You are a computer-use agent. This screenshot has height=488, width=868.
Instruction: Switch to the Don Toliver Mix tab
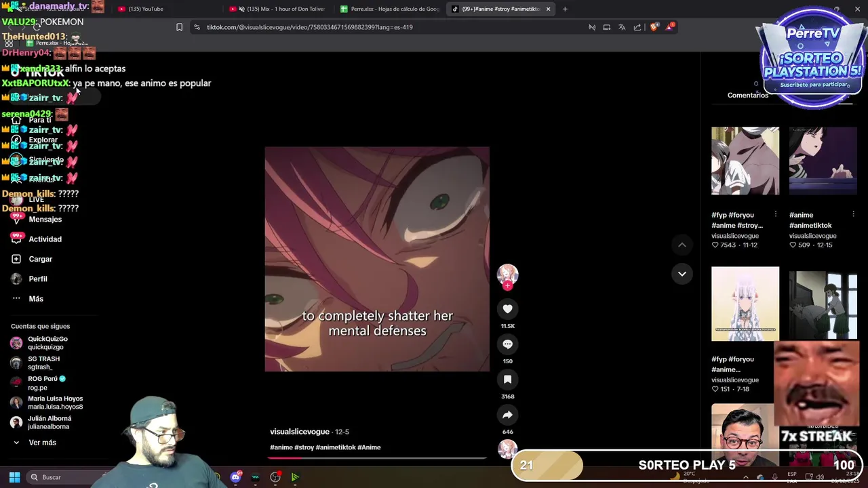pos(278,9)
